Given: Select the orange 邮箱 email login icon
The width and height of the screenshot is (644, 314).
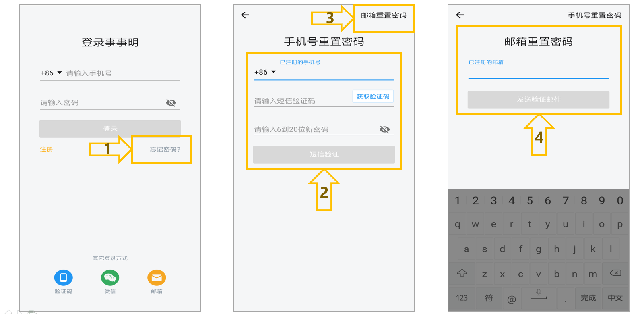Looking at the screenshot, I should (x=157, y=277).
